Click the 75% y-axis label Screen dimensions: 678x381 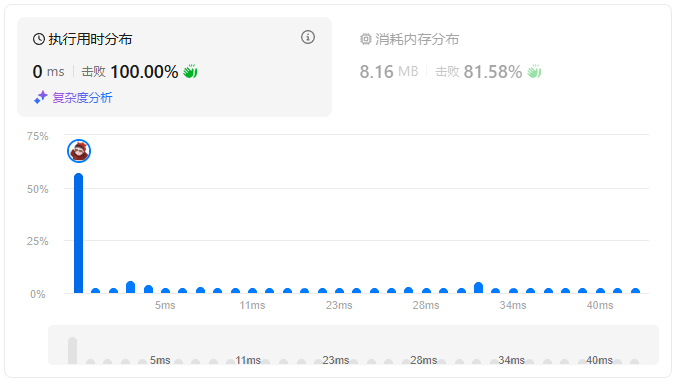[38, 137]
